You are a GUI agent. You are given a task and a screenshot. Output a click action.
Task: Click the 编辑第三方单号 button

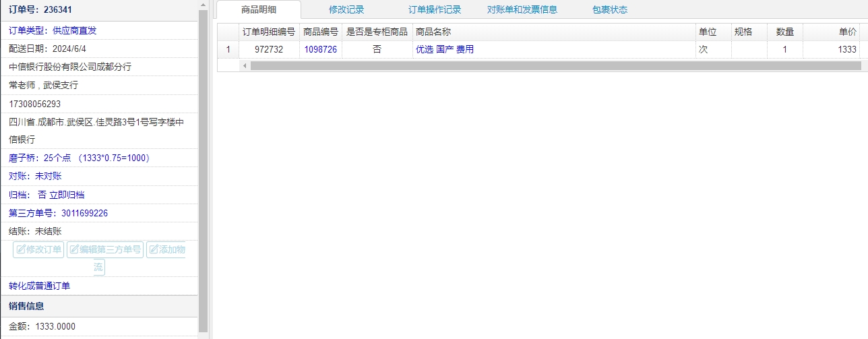click(105, 250)
